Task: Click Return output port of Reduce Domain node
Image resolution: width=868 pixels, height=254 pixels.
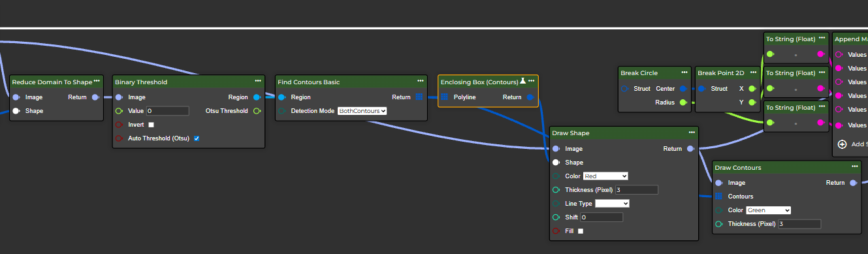Action: pyautogui.click(x=96, y=97)
